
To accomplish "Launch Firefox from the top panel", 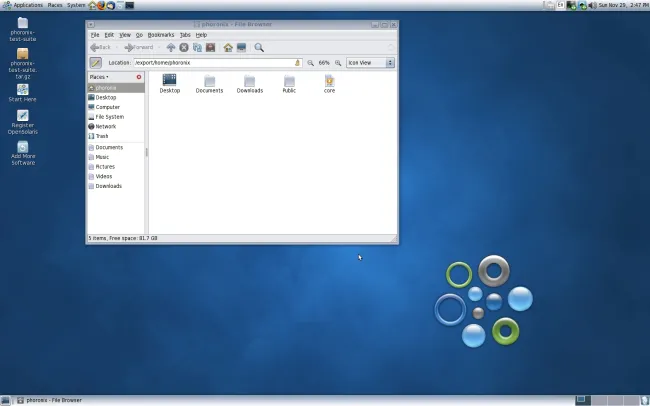I will 102,5.
